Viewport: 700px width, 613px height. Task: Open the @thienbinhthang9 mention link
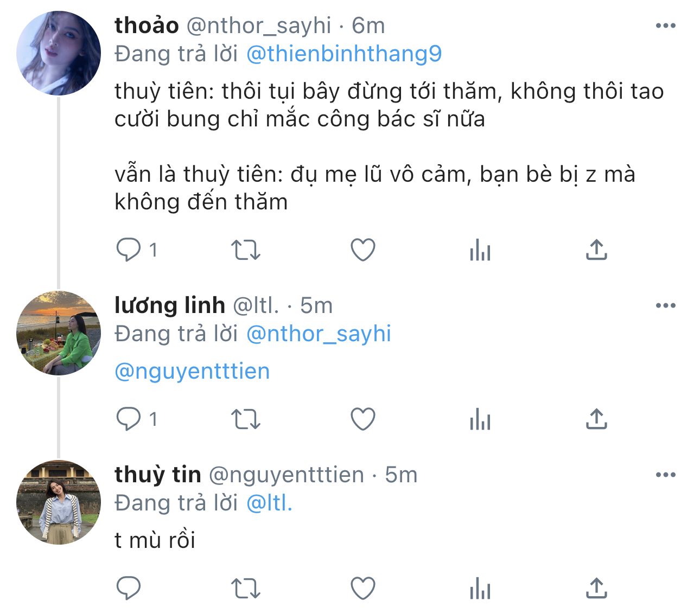click(x=344, y=54)
